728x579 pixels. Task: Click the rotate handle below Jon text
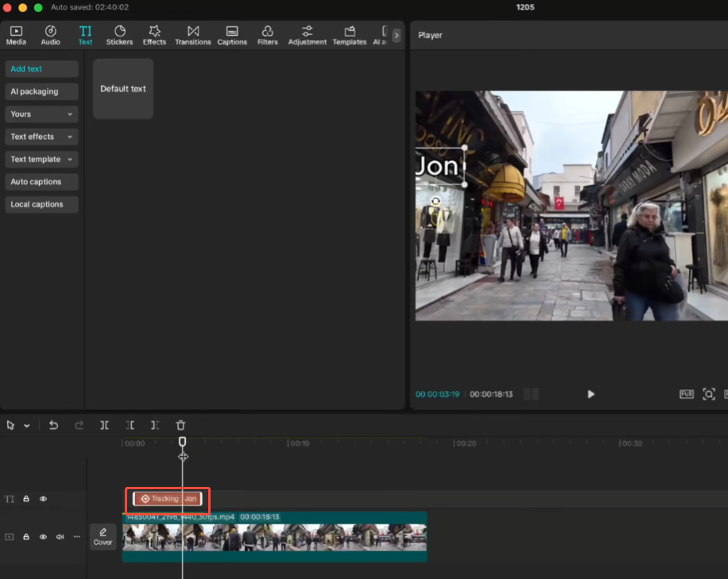click(x=436, y=202)
